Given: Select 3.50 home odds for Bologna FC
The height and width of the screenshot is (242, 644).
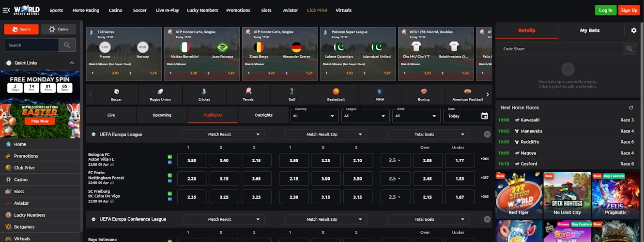Looking at the screenshot, I should (192, 160).
